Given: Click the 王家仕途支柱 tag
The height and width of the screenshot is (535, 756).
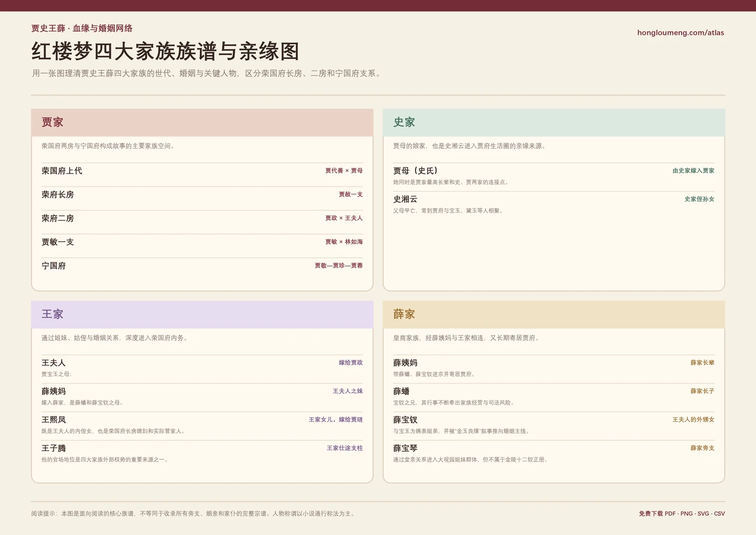Looking at the screenshot, I should click(x=345, y=449).
